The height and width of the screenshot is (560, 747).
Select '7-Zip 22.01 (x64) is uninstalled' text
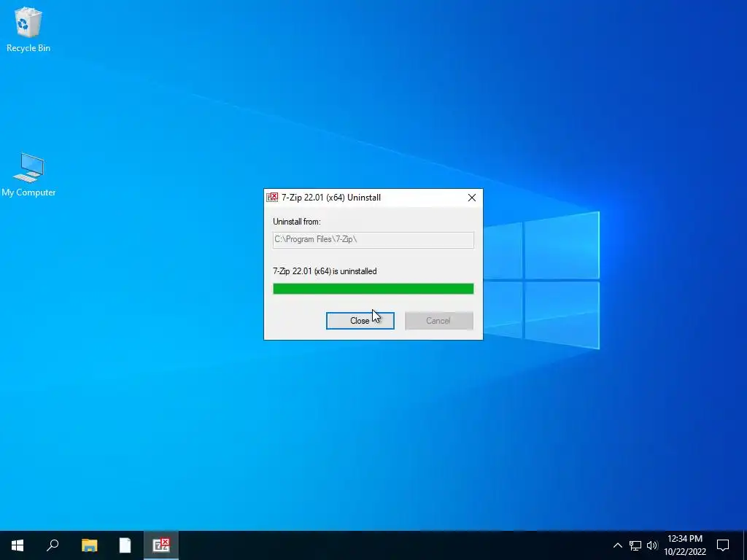[325, 271]
